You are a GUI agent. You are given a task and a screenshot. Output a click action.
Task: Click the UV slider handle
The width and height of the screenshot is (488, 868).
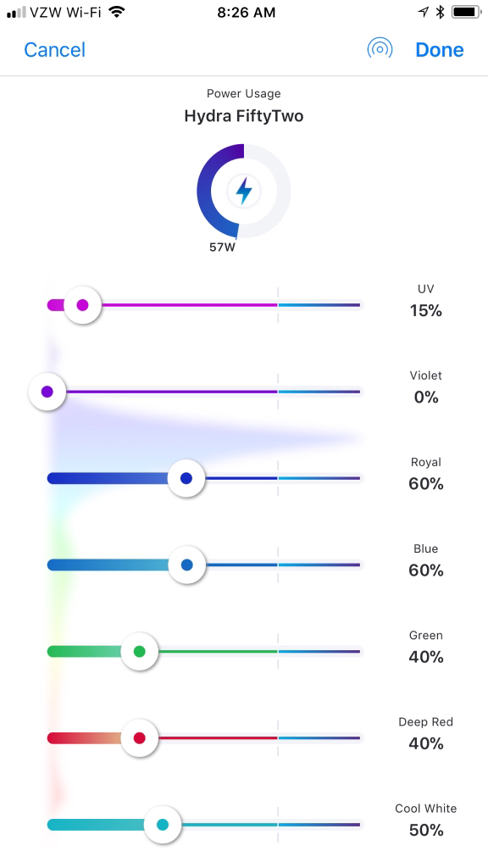tap(82, 304)
